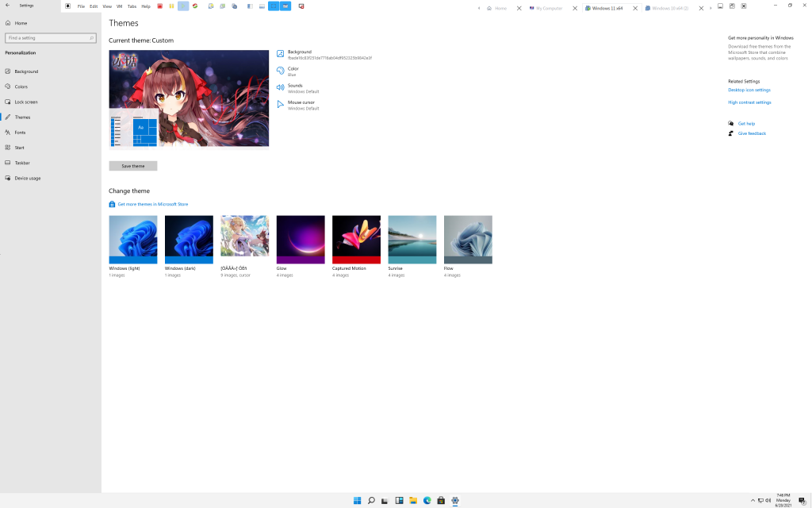The image size is (812, 508).
Task: Open Microsoft Store from the taskbar
Action: click(441, 501)
